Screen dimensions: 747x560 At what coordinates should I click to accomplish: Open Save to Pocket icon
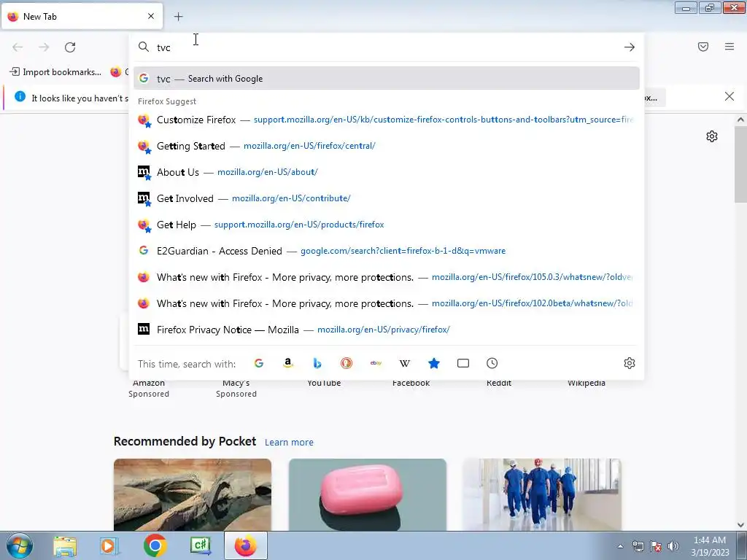pyautogui.click(x=703, y=47)
